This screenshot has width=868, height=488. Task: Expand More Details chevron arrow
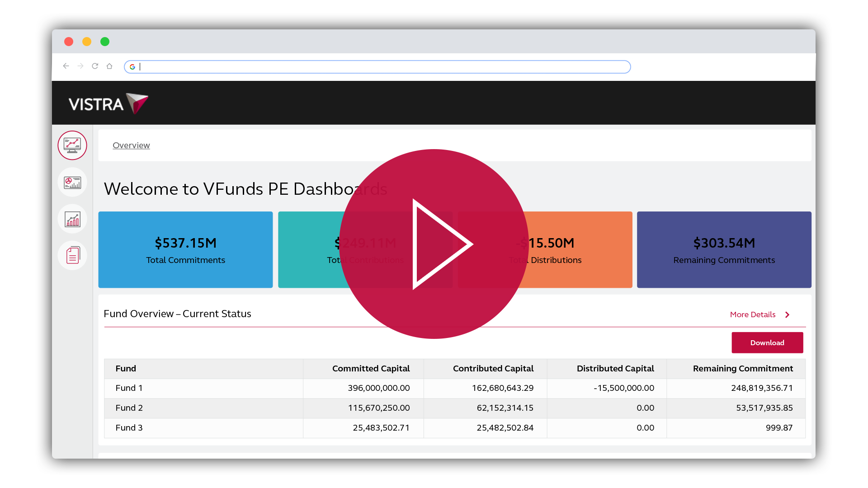point(787,315)
